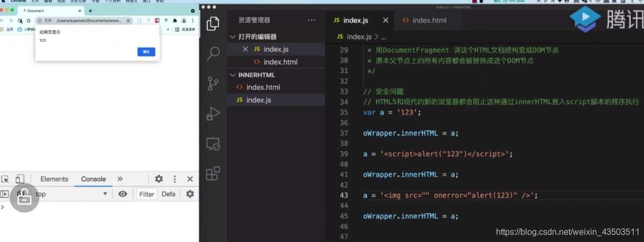Open the Run and Debug view

tap(213, 113)
